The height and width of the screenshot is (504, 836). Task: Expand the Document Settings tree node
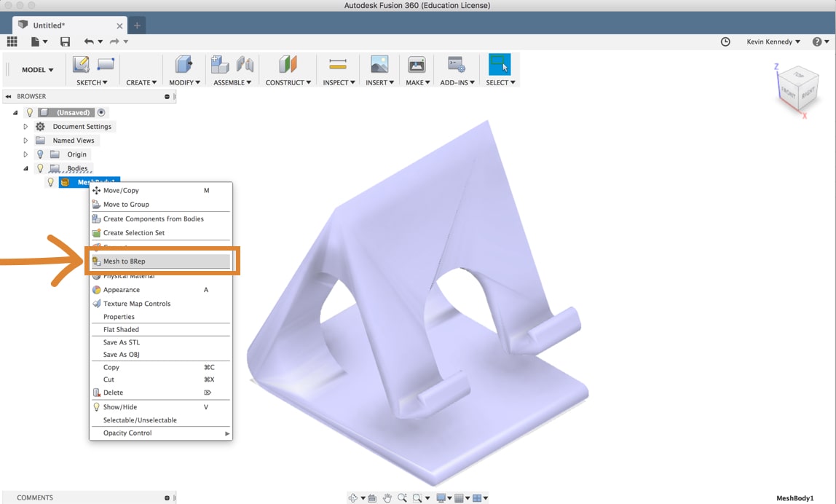click(25, 127)
